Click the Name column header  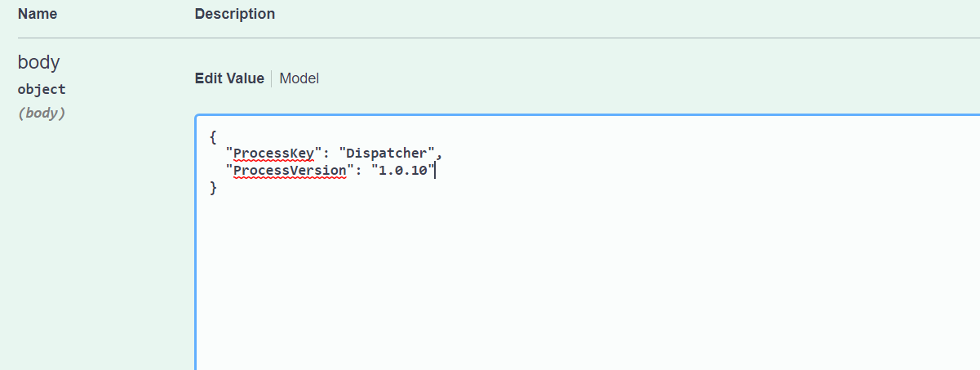(x=38, y=14)
